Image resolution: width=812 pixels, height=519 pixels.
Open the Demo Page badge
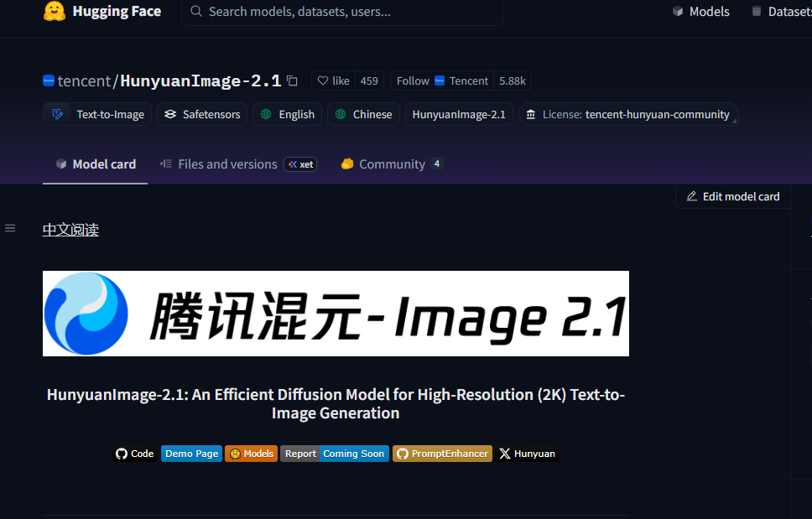tap(191, 454)
